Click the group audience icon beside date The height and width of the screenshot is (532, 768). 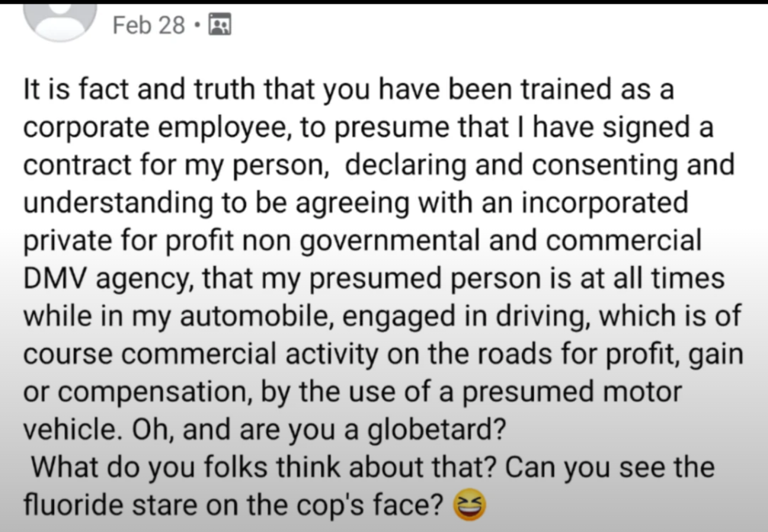point(219,25)
